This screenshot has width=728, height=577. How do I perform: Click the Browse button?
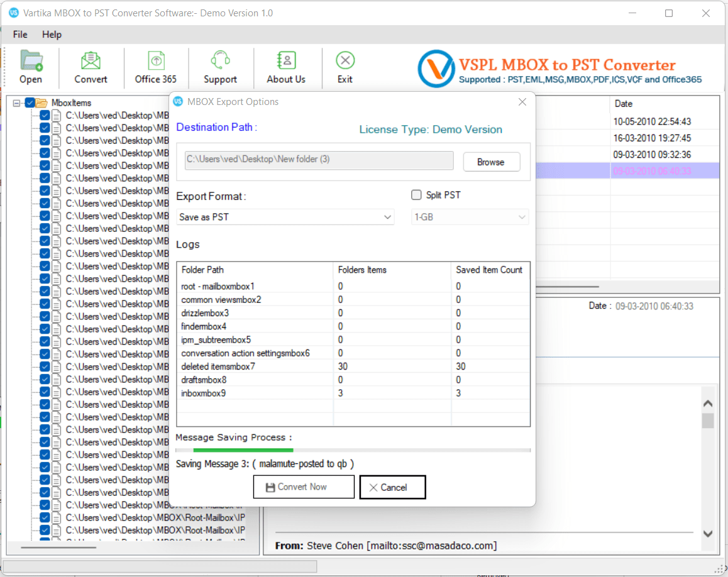491,162
